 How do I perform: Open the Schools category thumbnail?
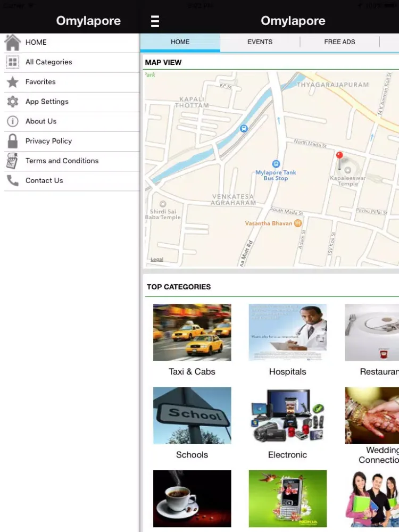(x=192, y=415)
